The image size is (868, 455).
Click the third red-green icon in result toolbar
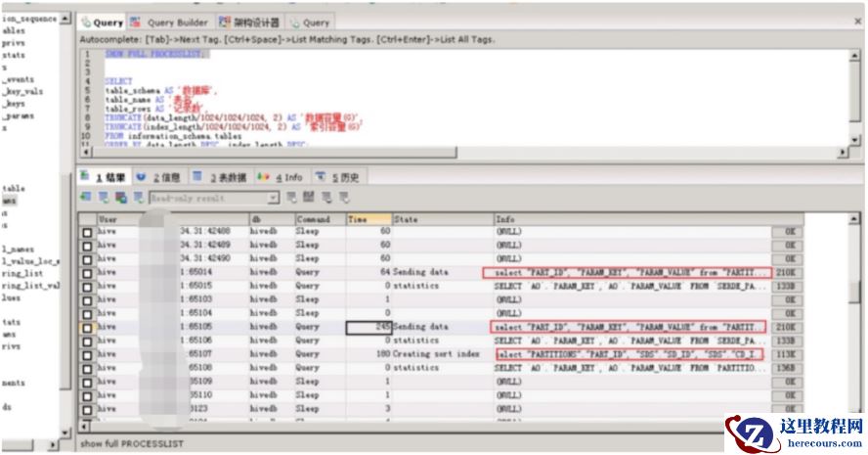[121, 197]
